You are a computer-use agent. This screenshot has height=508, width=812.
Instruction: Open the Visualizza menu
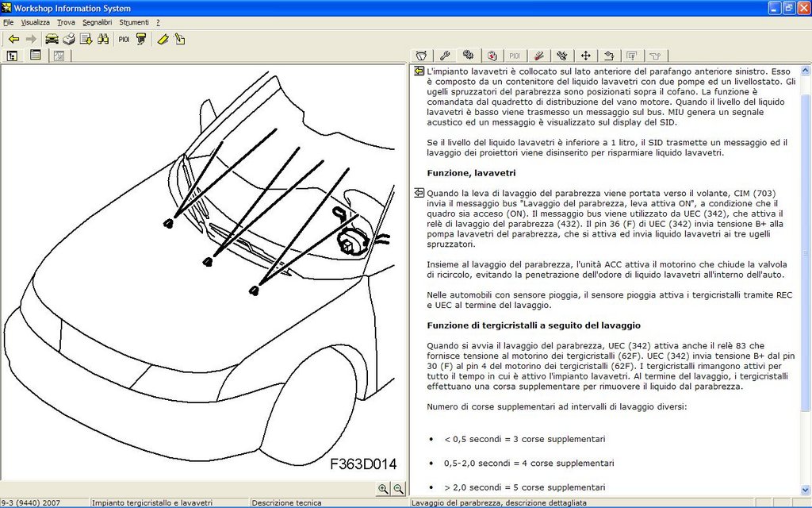(35, 22)
